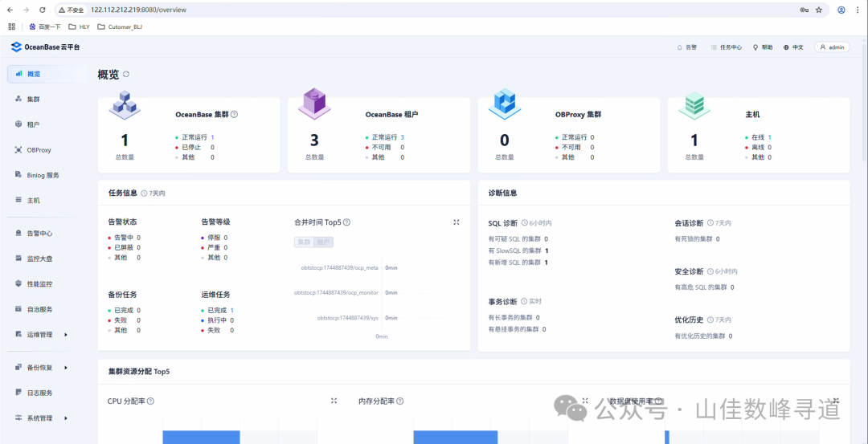The image size is (868, 444).
Task: Click the clock icon beside 任务信息 7天内
Action: point(144,193)
